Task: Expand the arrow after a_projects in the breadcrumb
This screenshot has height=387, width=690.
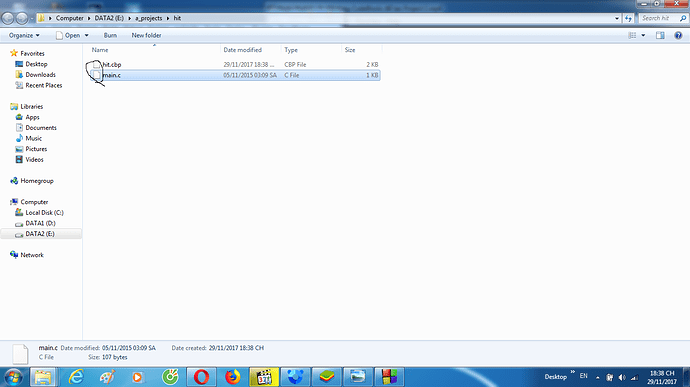Action: point(168,18)
